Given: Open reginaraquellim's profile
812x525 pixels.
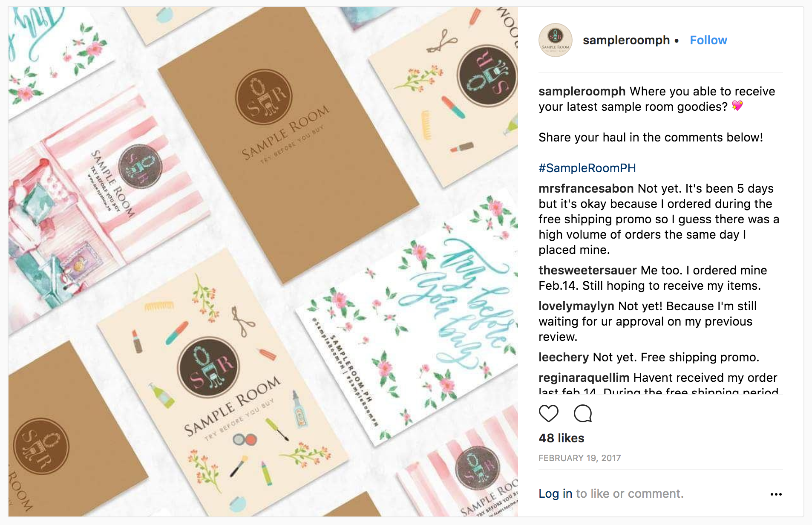Looking at the screenshot, I should (584, 378).
